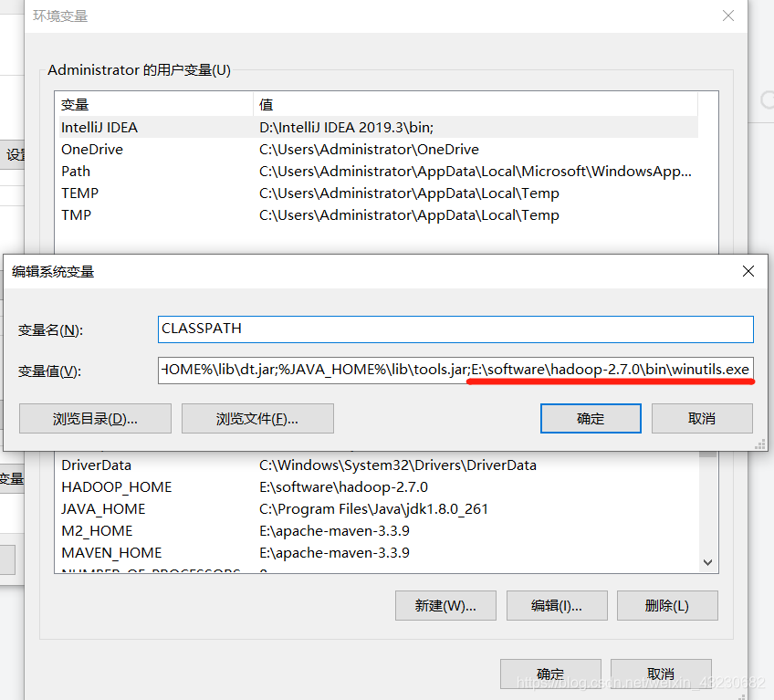Click inside the 变量值 value field
Screen dimensions: 774x700
pos(455,370)
